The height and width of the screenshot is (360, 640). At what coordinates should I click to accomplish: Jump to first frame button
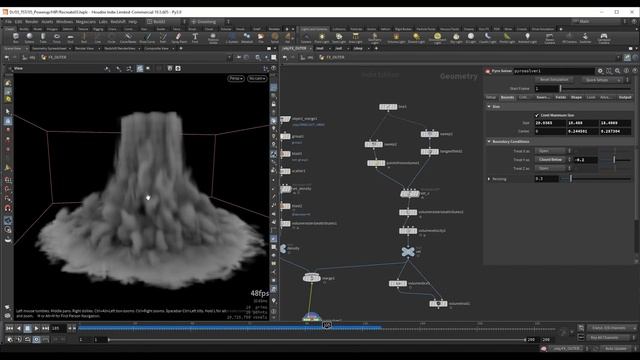(9, 328)
